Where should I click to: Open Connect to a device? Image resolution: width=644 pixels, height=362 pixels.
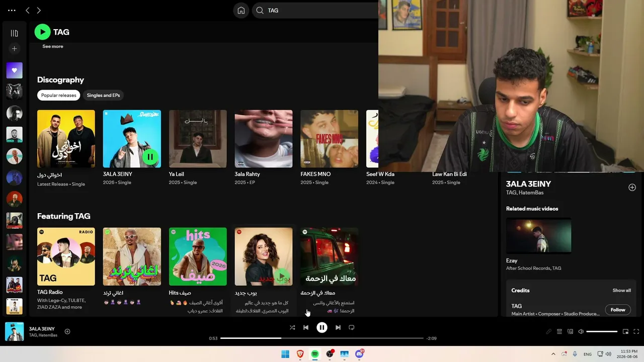[x=570, y=331]
